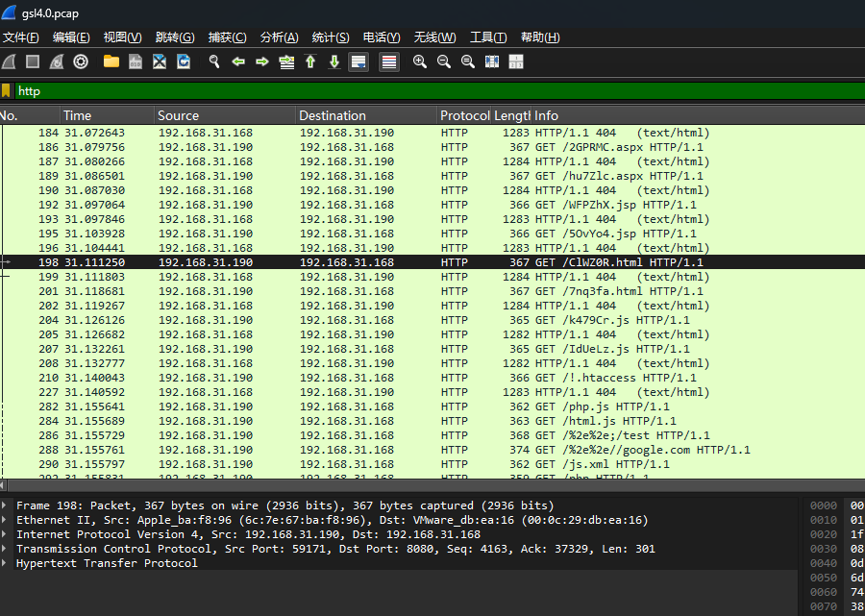Toggle packet colorization rules button

[x=389, y=62]
